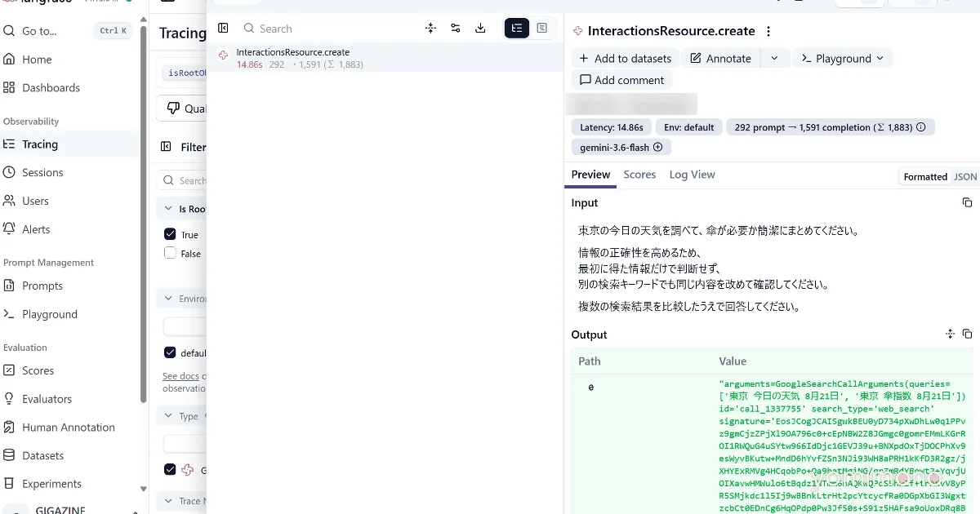Open the Home page in sidebar
Image resolution: width=980 pixels, height=514 pixels.
(x=37, y=60)
